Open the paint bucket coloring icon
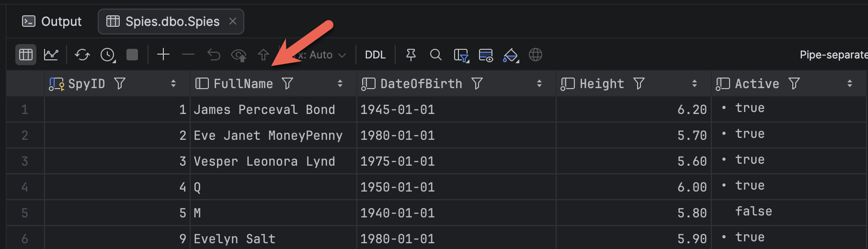The image size is (868, 249). pyautogui.click(x=511, y=55)
